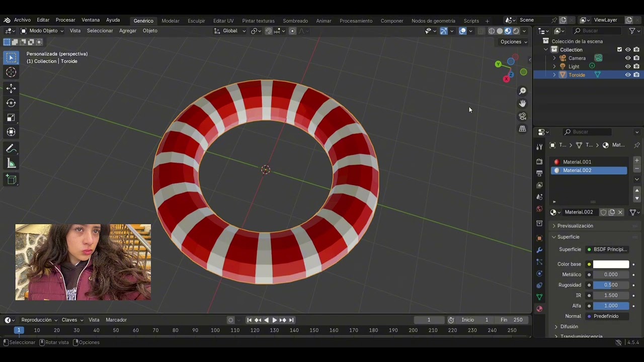This screenshot has width=644, height=362.
Task: Unlink Material.002 with the X icon
Action: click(x=620, y=212)
